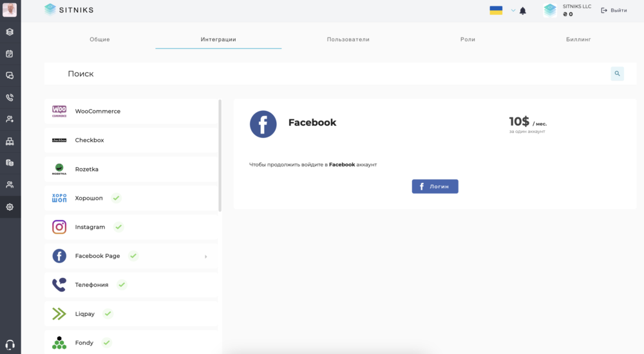
Task: Select the Facebook Page text label
Action: [97, 256]
